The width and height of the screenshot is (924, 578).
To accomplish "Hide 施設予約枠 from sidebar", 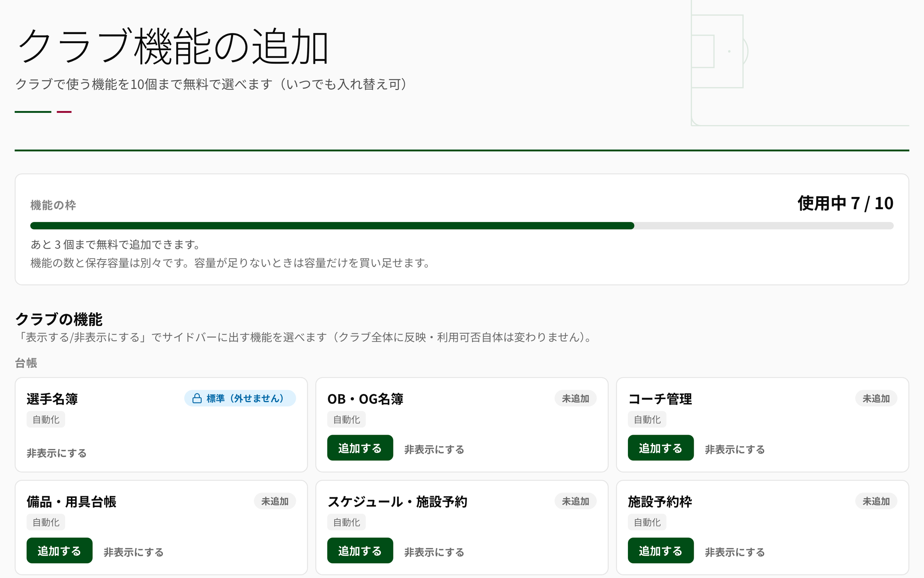I will (735, 552).
